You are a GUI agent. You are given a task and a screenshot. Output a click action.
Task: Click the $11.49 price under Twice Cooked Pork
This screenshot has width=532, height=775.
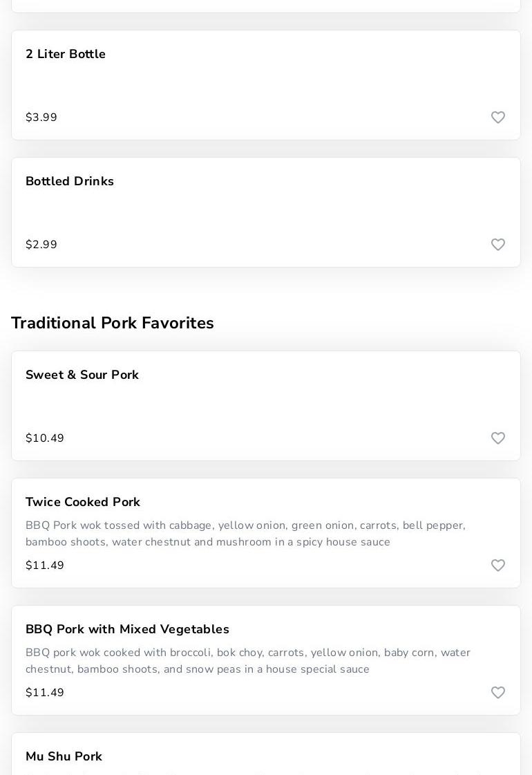pyautogui.click(x=45, y=566)
